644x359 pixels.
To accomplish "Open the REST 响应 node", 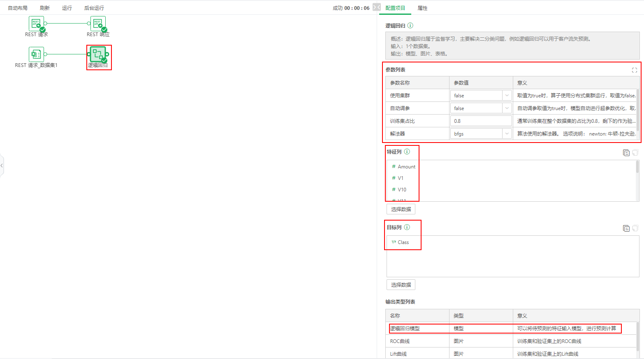I will (98, 23).
